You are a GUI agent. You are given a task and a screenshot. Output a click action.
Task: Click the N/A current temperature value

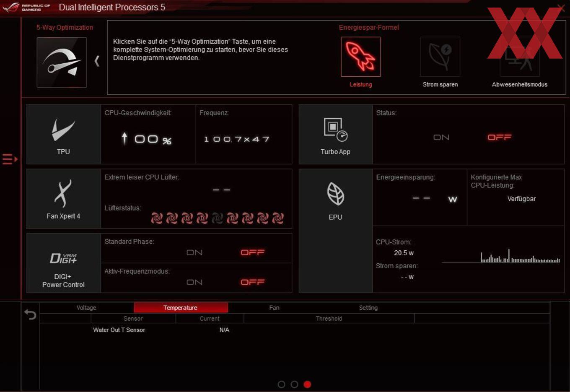pos(224,330)
